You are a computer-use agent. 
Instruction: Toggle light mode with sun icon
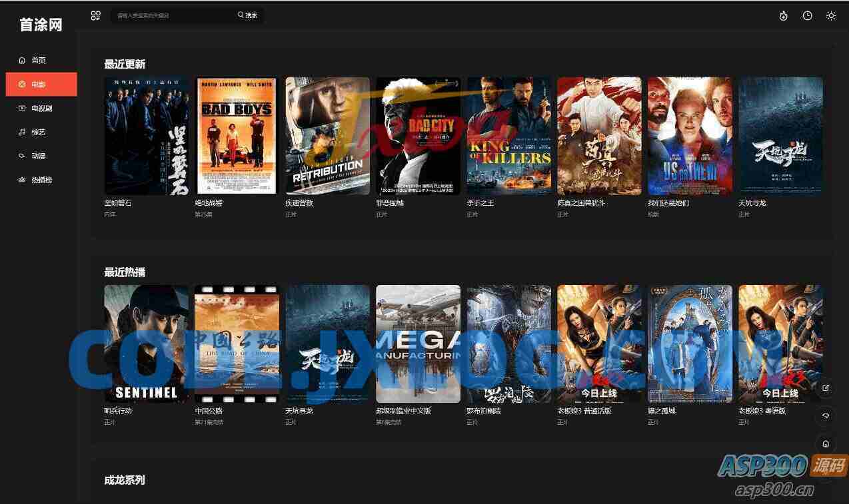831,15
